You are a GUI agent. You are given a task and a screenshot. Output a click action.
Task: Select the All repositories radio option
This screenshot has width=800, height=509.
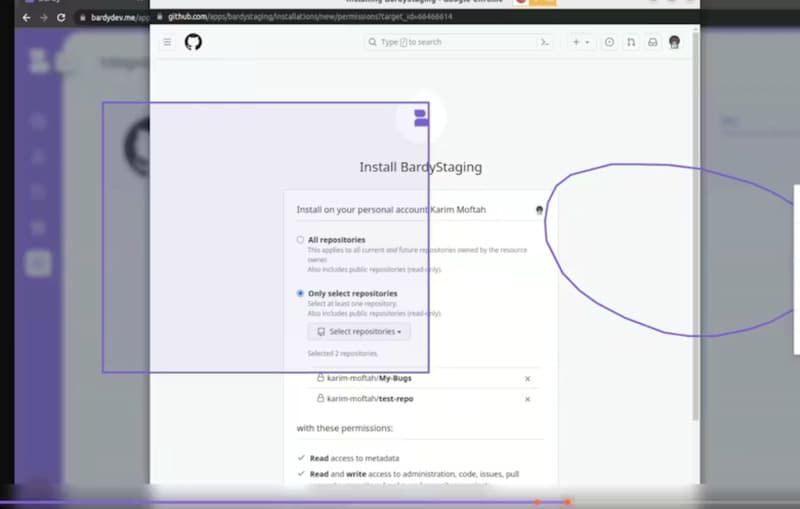[x=301, y=240]
